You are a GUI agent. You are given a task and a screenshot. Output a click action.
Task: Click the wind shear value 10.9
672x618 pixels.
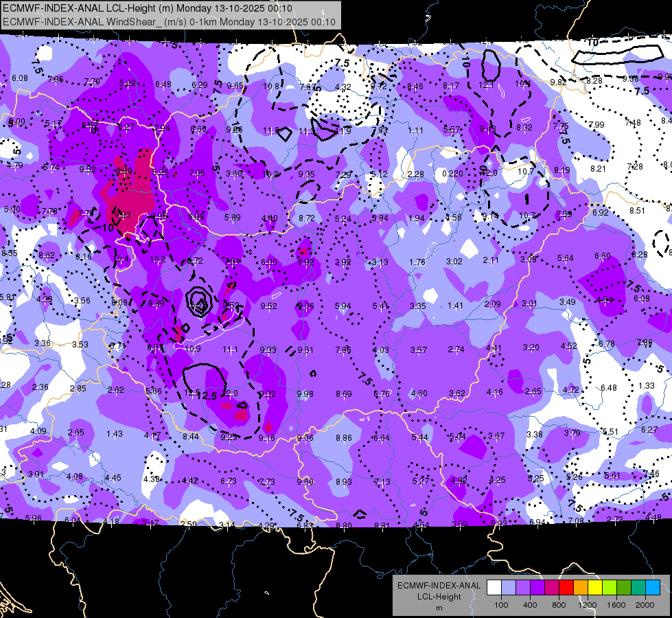(x=192, y=349)
